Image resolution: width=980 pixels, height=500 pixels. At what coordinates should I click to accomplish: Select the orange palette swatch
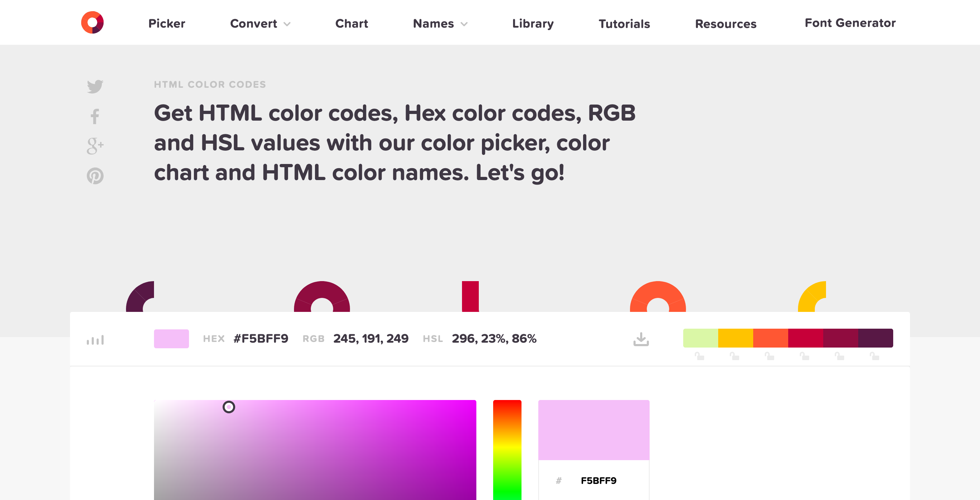(x=771, y=338)
